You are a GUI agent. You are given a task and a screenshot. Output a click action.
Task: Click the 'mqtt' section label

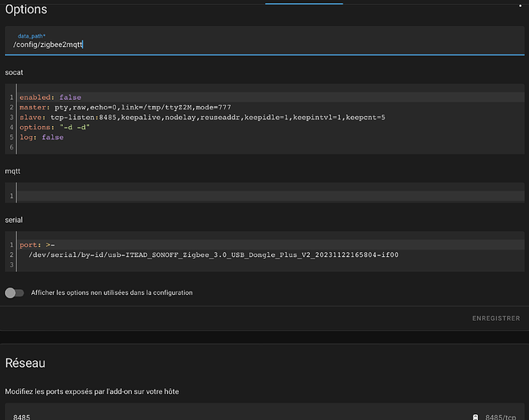[x=13, y=171]
